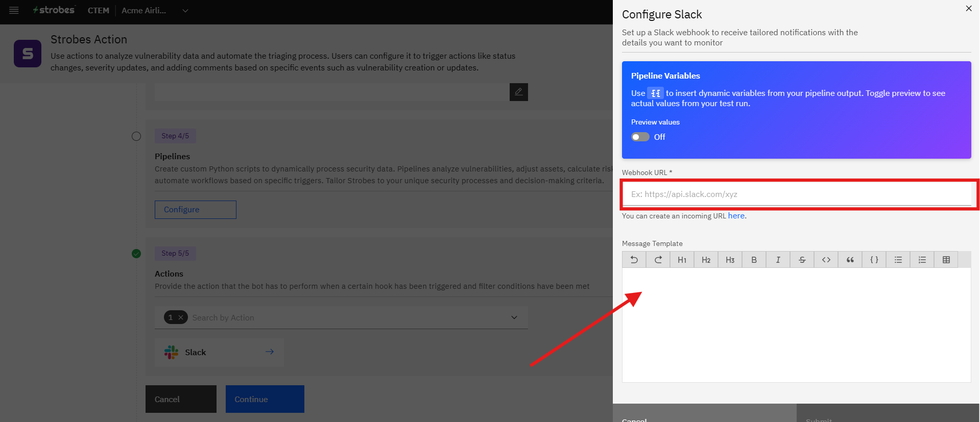
Task: Toggle Preview values switch
Action: point(640,137)
